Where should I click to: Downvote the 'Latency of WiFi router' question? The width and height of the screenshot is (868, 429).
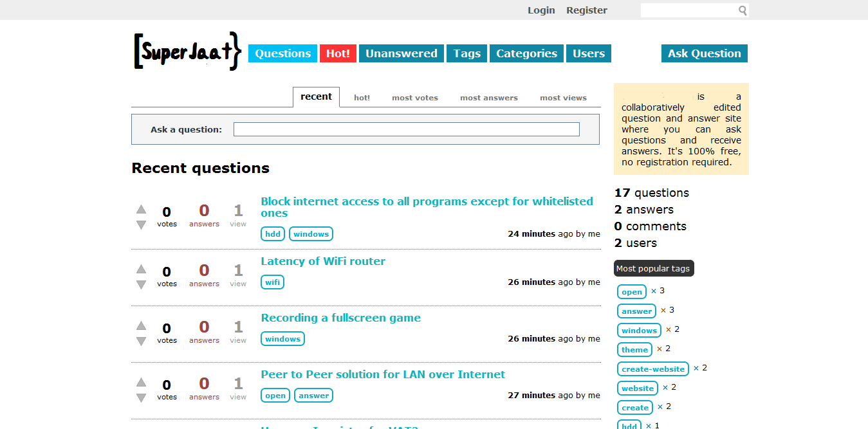pyautogui.click(x=142, y=284)
